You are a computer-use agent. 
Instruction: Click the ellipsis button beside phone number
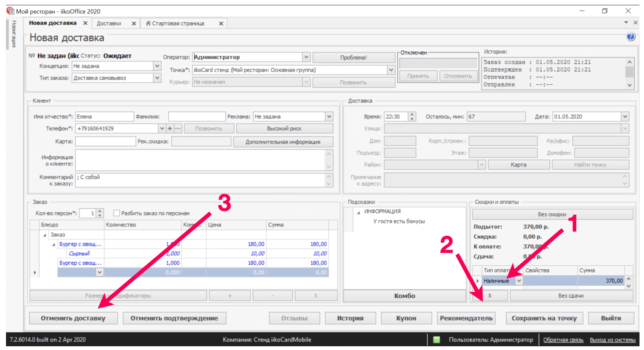pos(178,129)
